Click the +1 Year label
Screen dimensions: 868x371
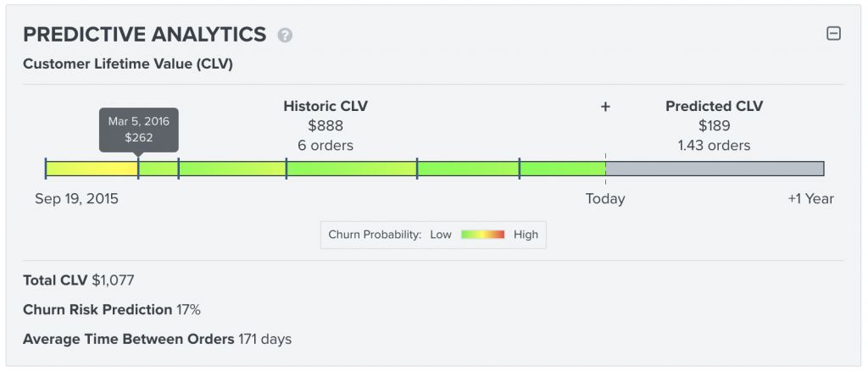(810, 199)
